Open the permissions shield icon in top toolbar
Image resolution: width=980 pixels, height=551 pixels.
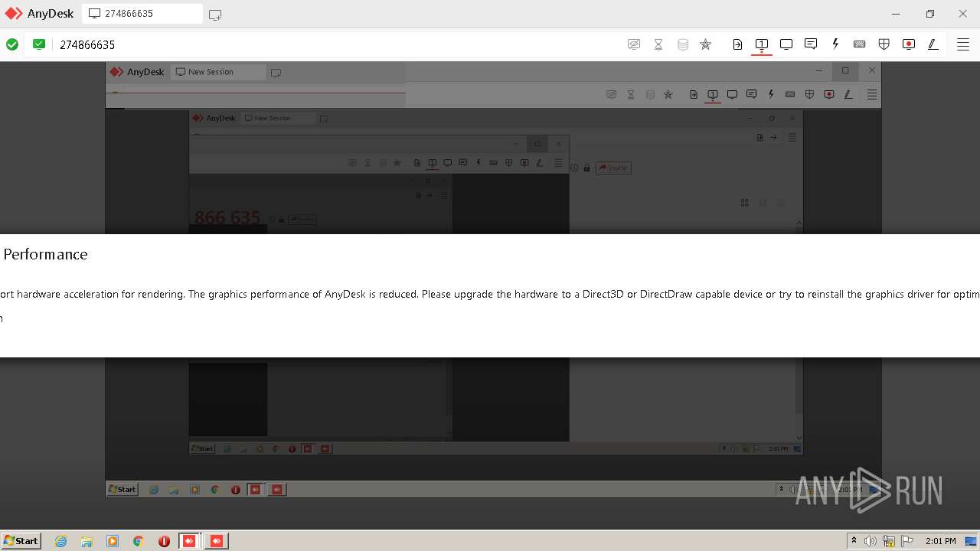[884, 44]
